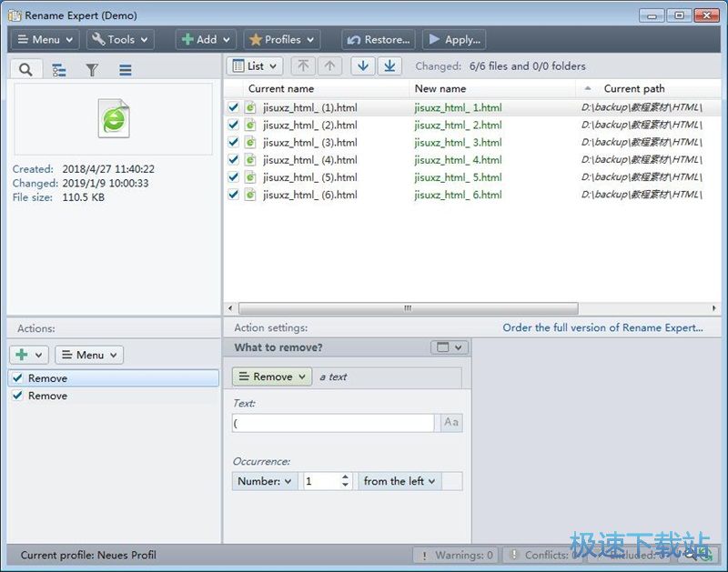This screenshot has height=572, width=728.
Task: Click the Apply... button
Action: [x=453, y=39]
